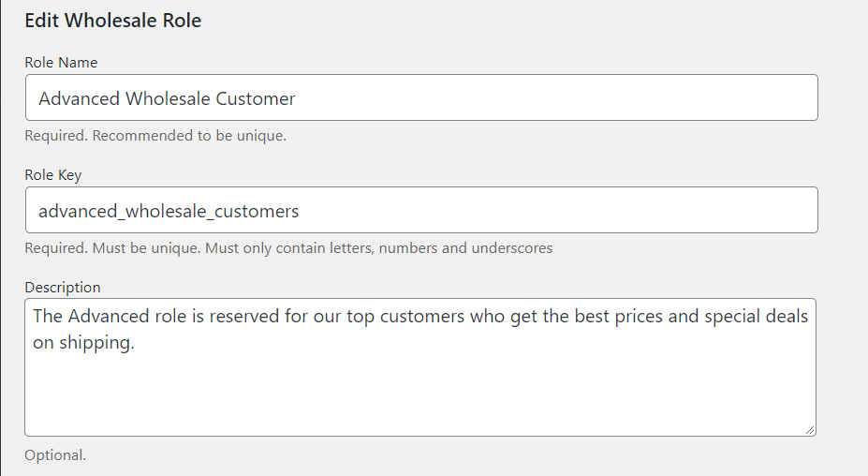This screenshot has width=868, height=476.
Task: Place cursor on 'customers' in Role Key field
Action: (x=257, y=212)
